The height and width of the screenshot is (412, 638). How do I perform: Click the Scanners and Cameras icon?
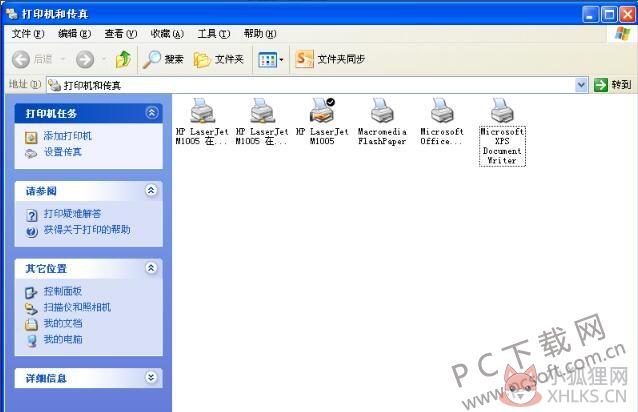click(x=31, y=309)
